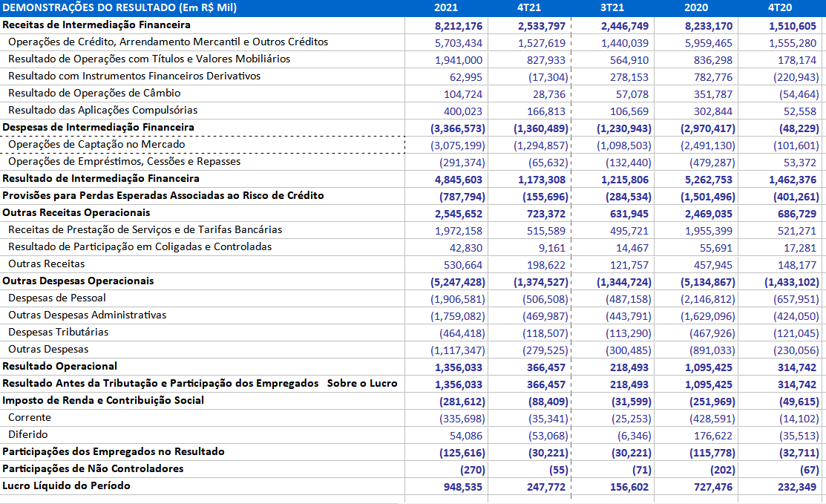The width and height of the screenshot is (826, 504).
Task: Click the 2020 column header
Action: (x=696, y=8)
